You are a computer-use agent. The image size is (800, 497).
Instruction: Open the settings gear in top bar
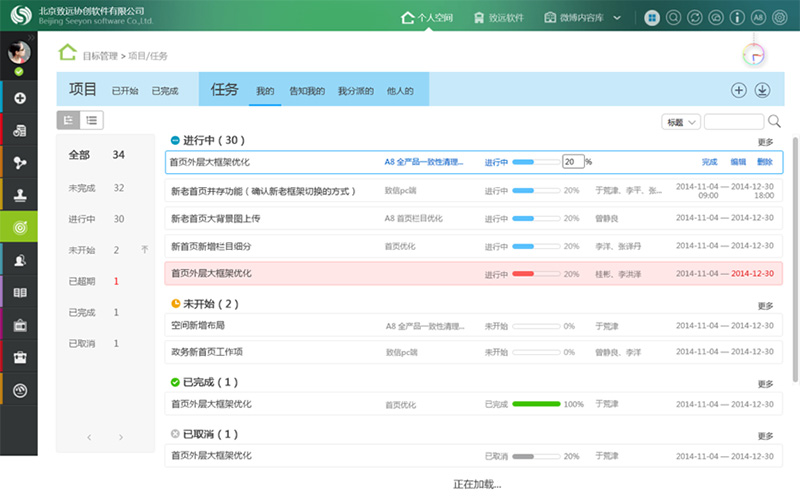click(x=779, y=18)
